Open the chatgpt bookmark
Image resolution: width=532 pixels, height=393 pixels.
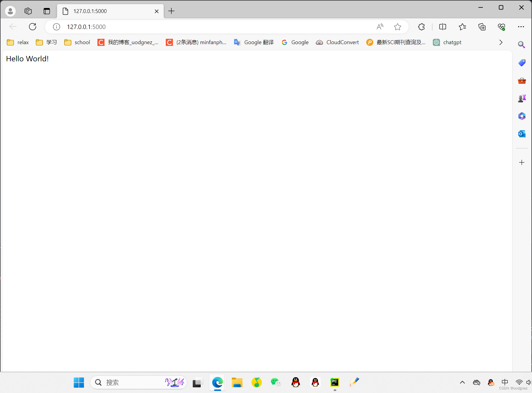click(x=447, y=42)
